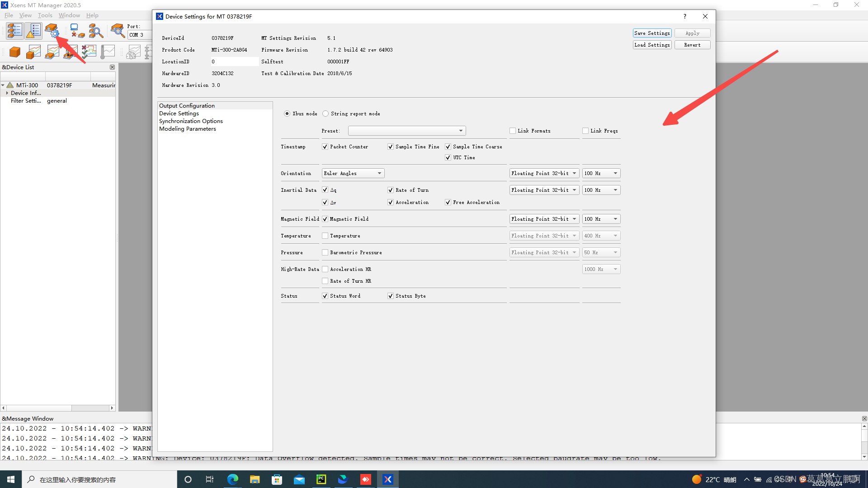Image resolution: width=868 pixels, height=488 pixels.
Task: Close the Device List panel
Action: [112, 67]
